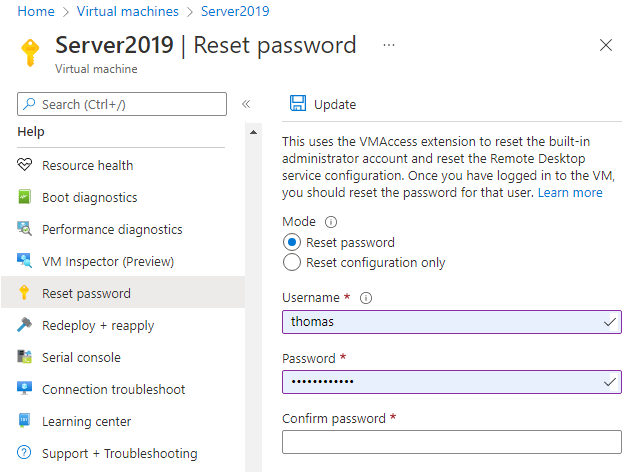The height and width of the screenshot is (472, 636).
Task: Open the more options ellipsis menu
Action: [389, 45]
